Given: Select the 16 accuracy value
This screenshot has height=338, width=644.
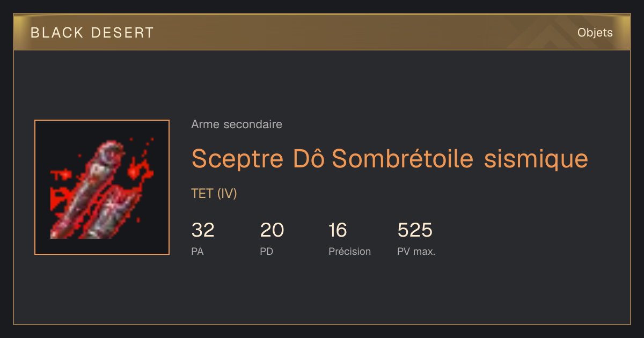Looking at the screenshot, I should coord(338,230).
